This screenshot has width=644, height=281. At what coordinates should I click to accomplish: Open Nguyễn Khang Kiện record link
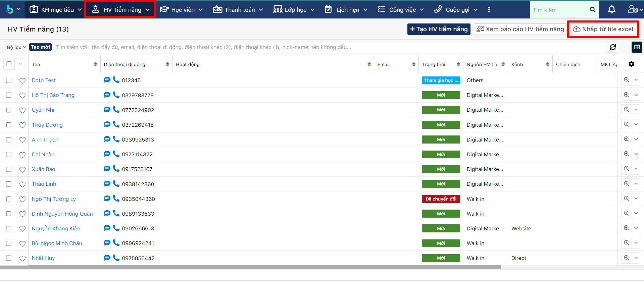pos(56,229)
